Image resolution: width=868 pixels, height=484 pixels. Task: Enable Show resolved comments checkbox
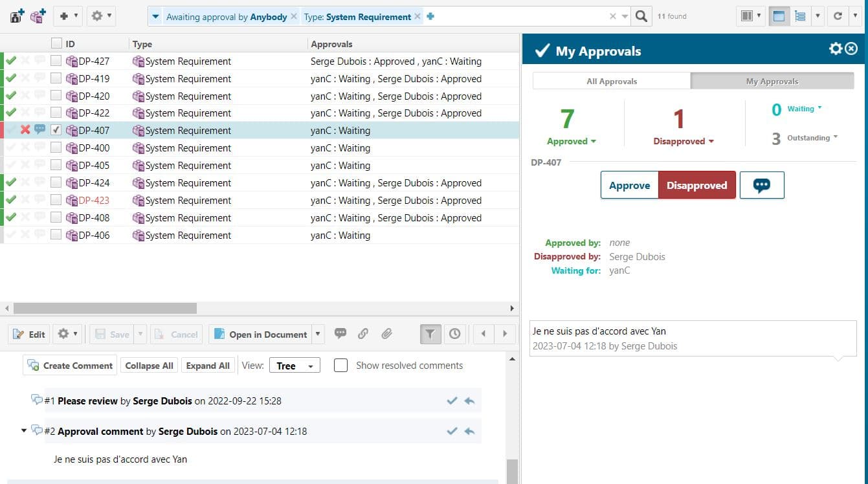tap(341, 366)
